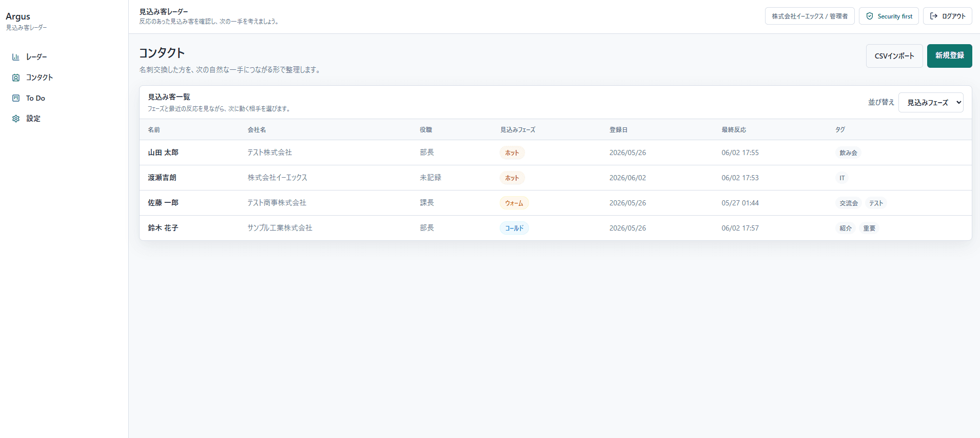Click last reaction 06/02 17:53
Viewport: 980px width, 438px height.
[x=740, y=178]
